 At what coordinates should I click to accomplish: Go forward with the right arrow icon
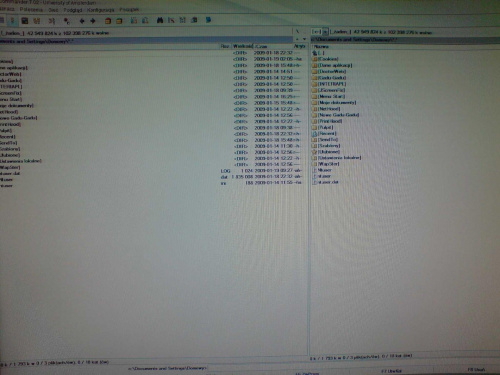tap(93, 21)
